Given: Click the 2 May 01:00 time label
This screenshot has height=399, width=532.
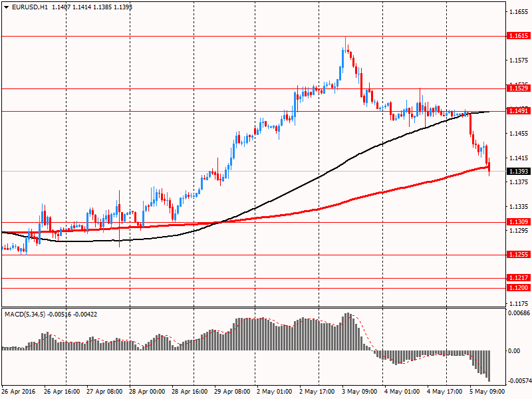Looking at the screenshot, I should 274,392.
